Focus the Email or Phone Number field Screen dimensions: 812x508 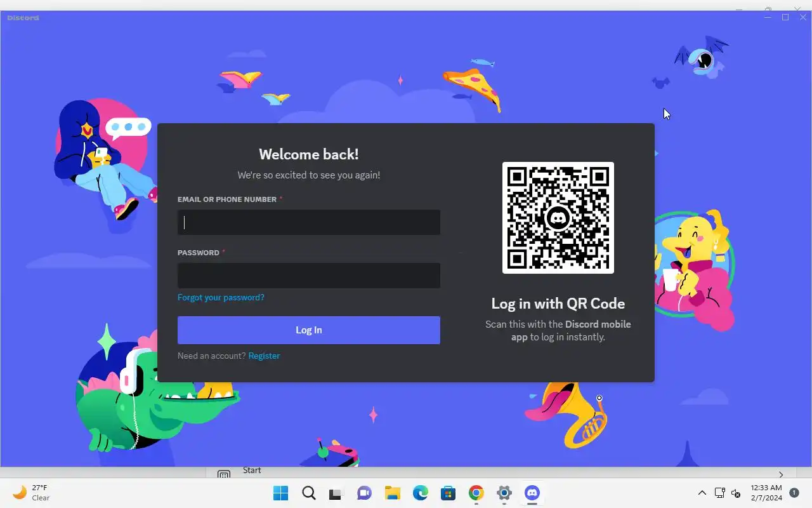point(309,222)
